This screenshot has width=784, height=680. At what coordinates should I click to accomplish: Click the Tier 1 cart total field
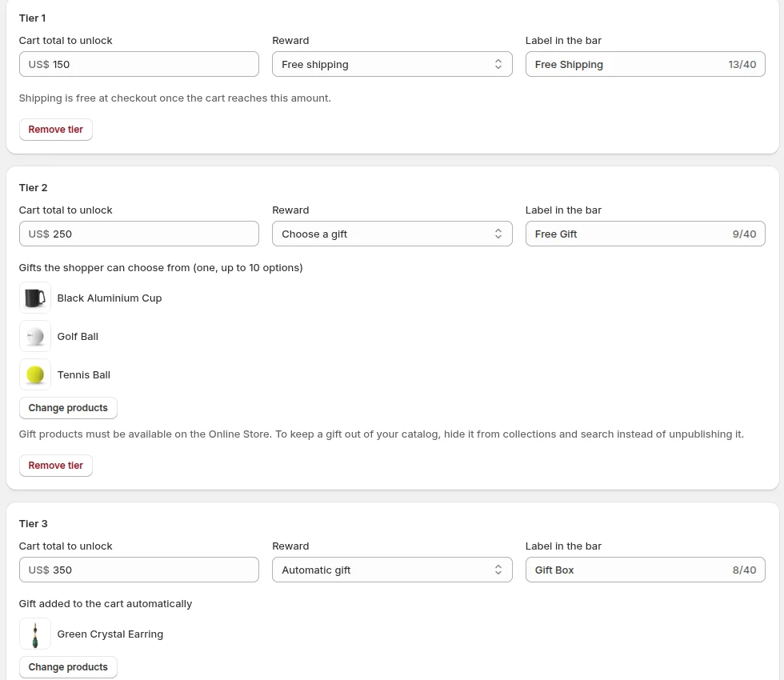tap(139, 64)
